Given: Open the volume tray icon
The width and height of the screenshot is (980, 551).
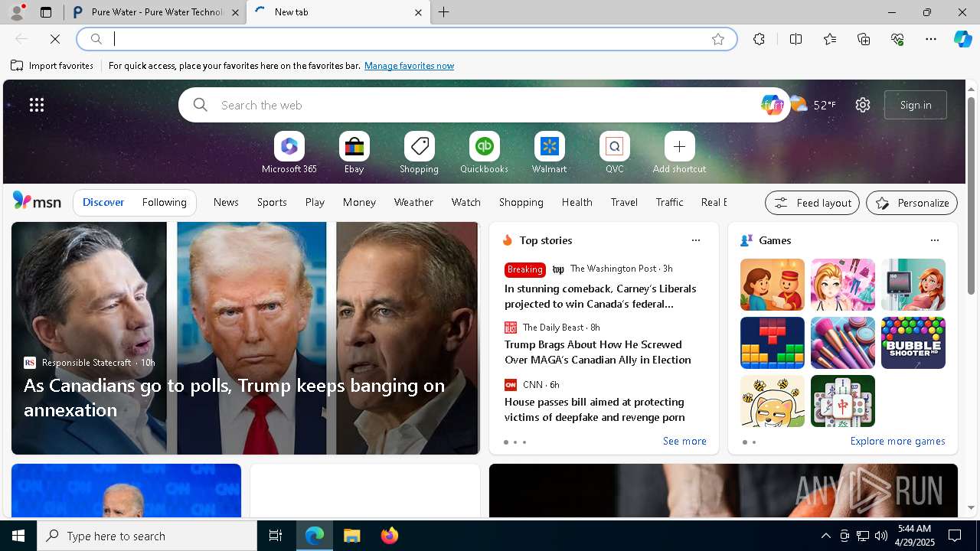Looking at the screenshot, I should tap(881, 536).
